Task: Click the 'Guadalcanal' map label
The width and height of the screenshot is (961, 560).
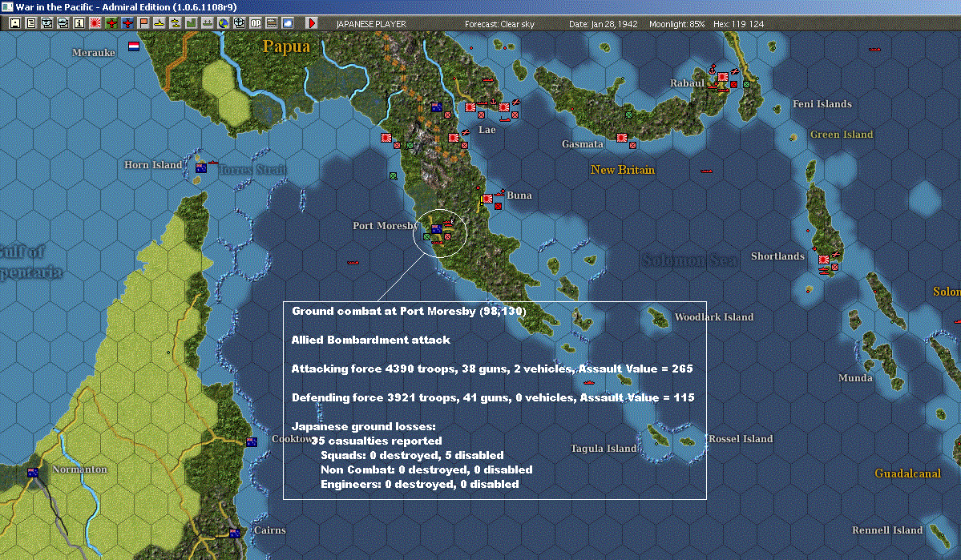Action: (907, 473)
